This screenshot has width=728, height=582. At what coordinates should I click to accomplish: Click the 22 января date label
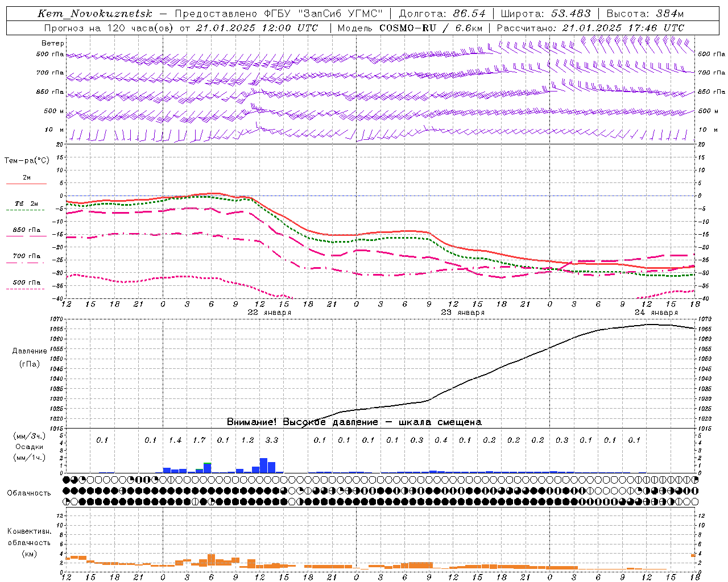click(270, 313)
